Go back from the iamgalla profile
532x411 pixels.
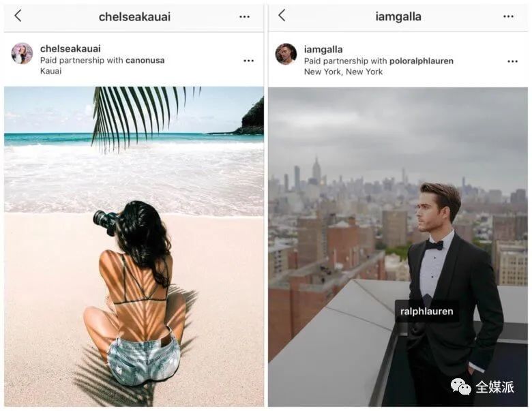[282, 16]
